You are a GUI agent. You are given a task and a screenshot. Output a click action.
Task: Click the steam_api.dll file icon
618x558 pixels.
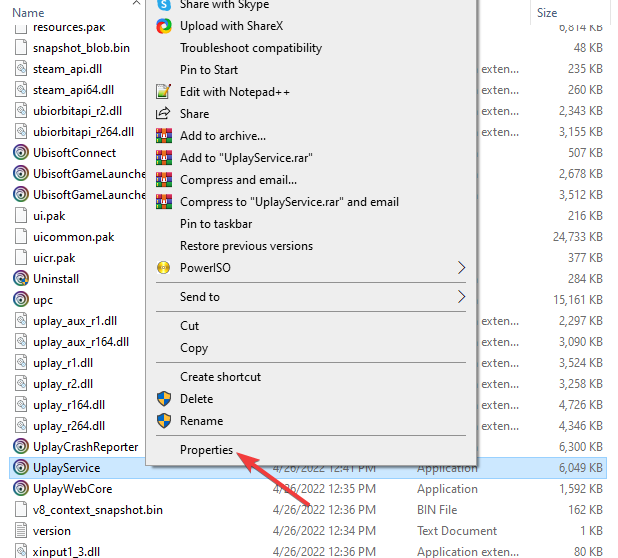click(21, 69)
